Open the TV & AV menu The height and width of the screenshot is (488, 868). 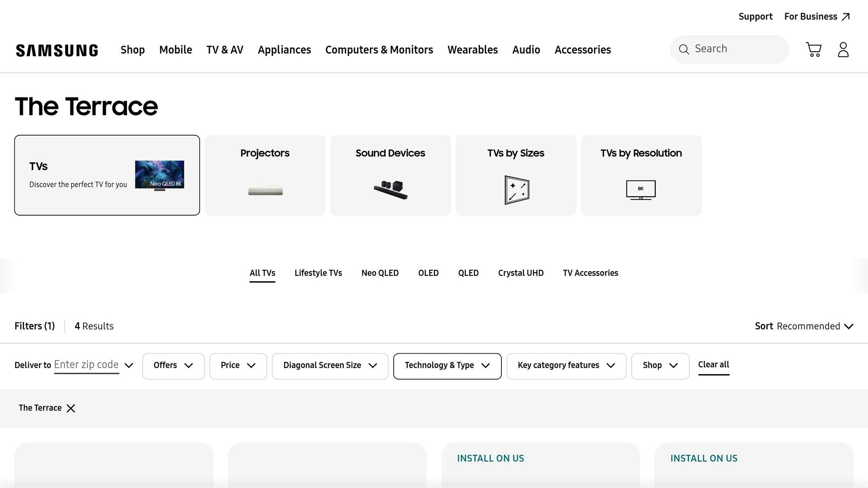(x=225, y=50)
